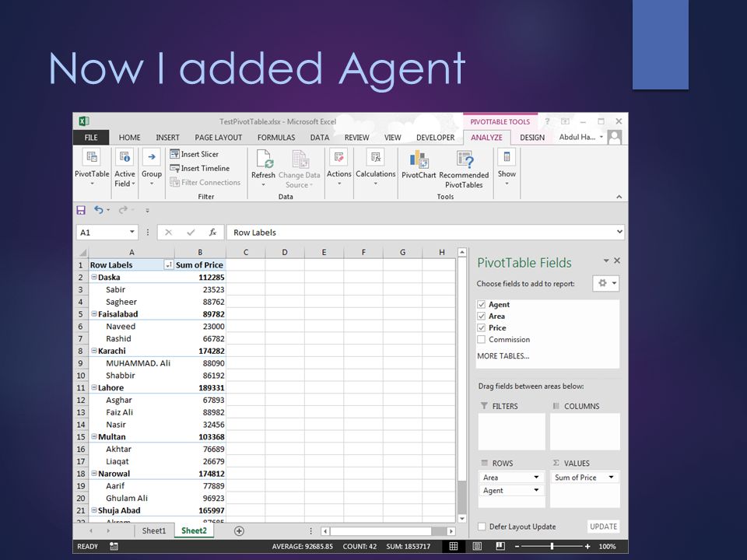The width and height of the screenshot is (747, 560).
Task: Open the Show ribbon menu
Action: point(507,166)
